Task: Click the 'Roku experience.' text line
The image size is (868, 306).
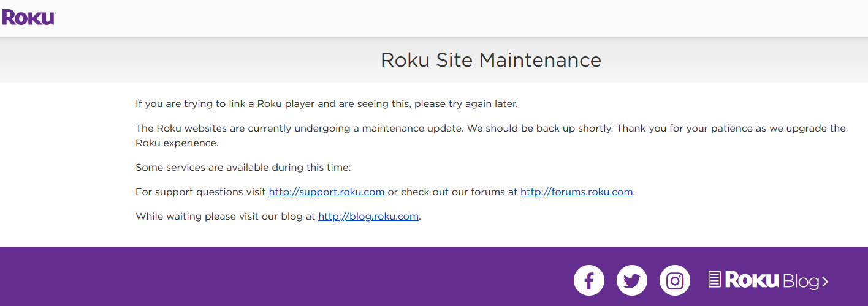Action: tap(177, 143)
